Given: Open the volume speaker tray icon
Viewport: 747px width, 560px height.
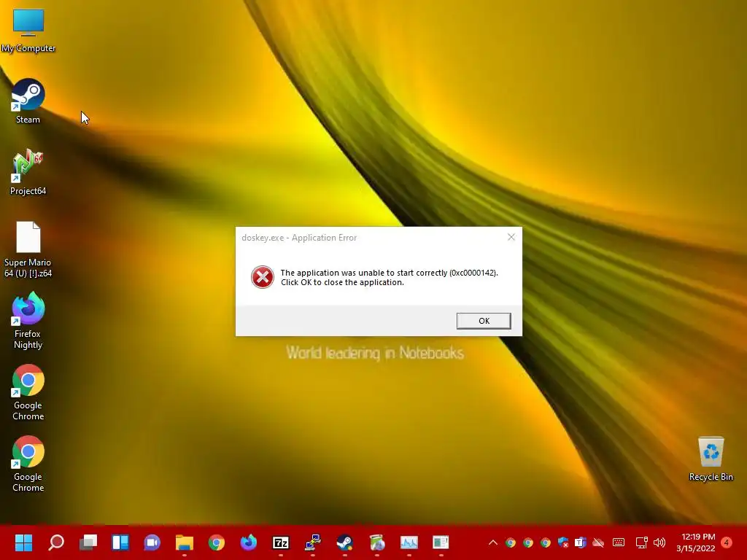Looking at the screenshot, I should (659, 542).
